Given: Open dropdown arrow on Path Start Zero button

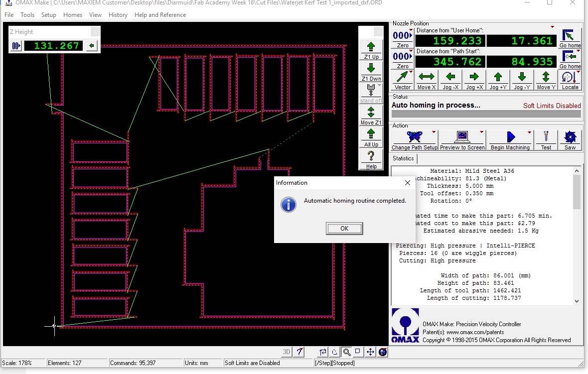Looking at the screenshot, I should [x=411, y=51].
